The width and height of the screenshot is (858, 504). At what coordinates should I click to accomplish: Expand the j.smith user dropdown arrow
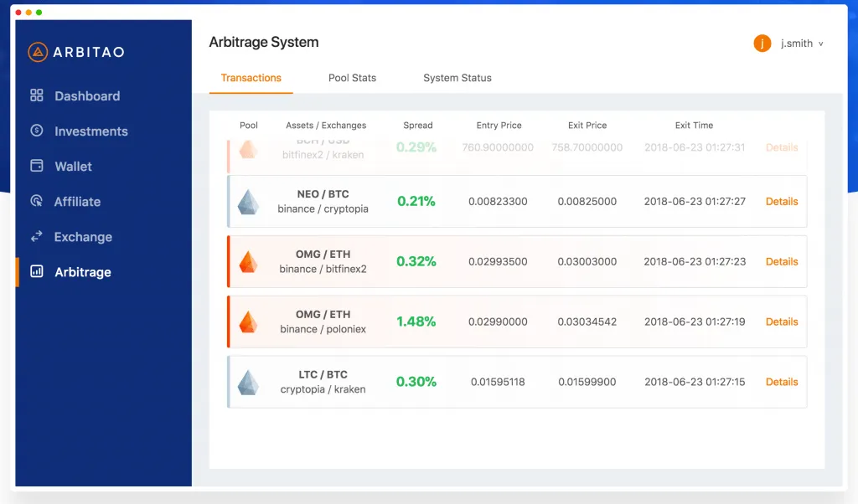coord(821,44)
